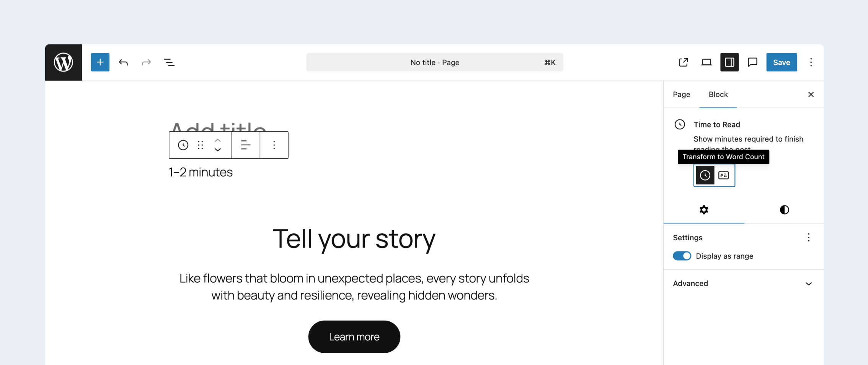Screen dimensions: 868x365
Task: Click the WordPress logo button
Action: pyautogui.click(x=64, y=62)
